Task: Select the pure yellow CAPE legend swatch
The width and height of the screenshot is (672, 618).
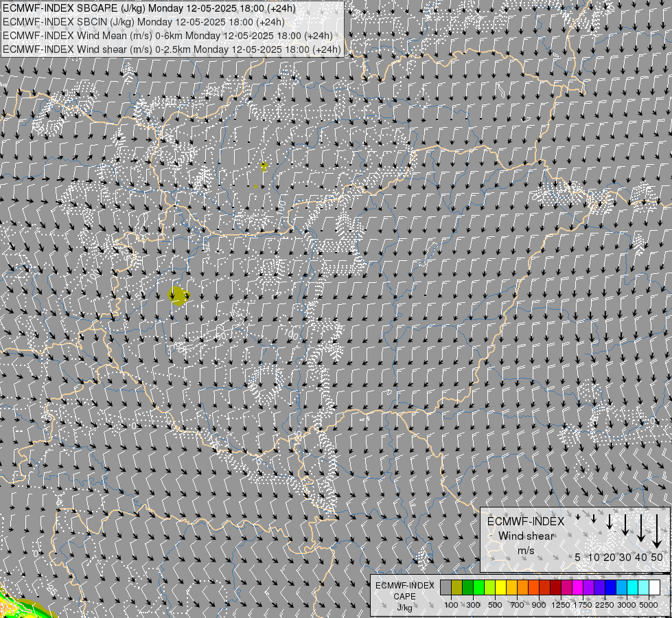Action: pyautogui.click(x=501, y=588)
